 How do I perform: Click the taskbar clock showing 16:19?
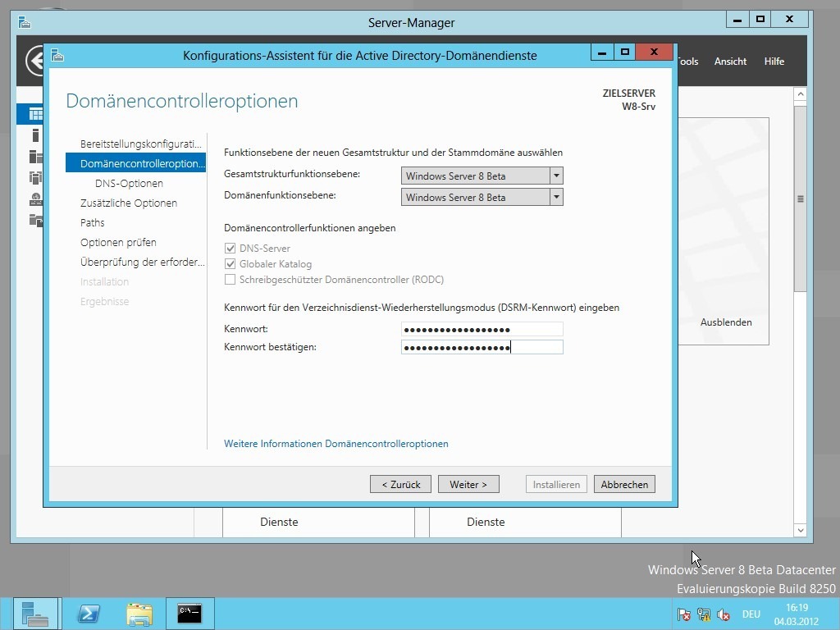click(x=797, y=614)
